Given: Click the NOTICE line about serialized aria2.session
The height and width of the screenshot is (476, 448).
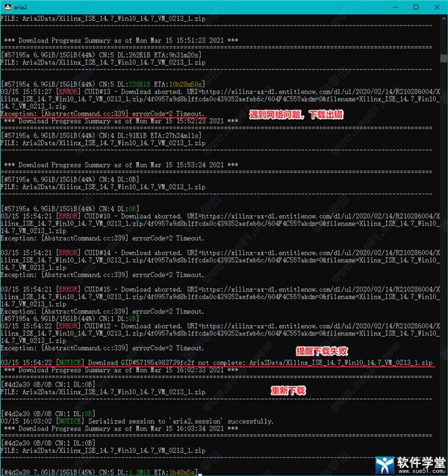Looking at the screenshot, I should click(137, 421).
